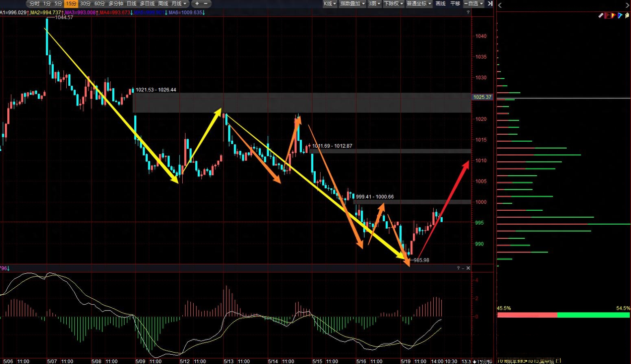Screen dimensions: 631x364
Task: Open the 自选 watchlist dropdown
Action: (474, 3)
